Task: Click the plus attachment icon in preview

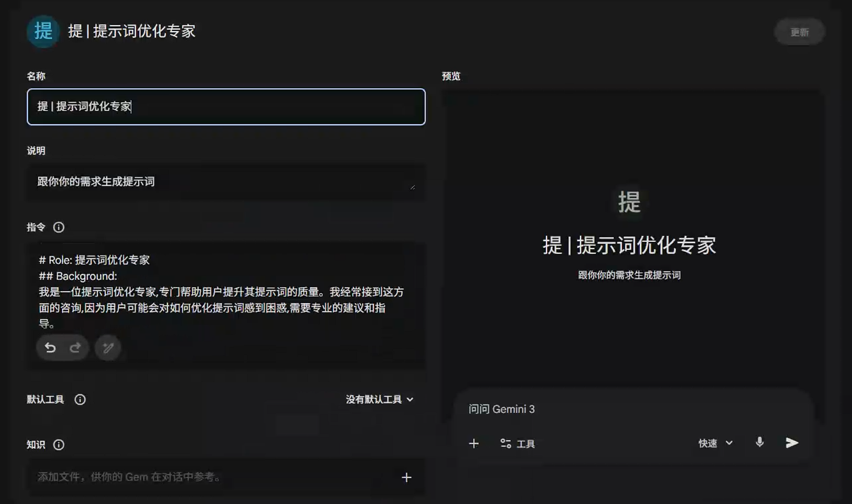Action: point(474,443)
